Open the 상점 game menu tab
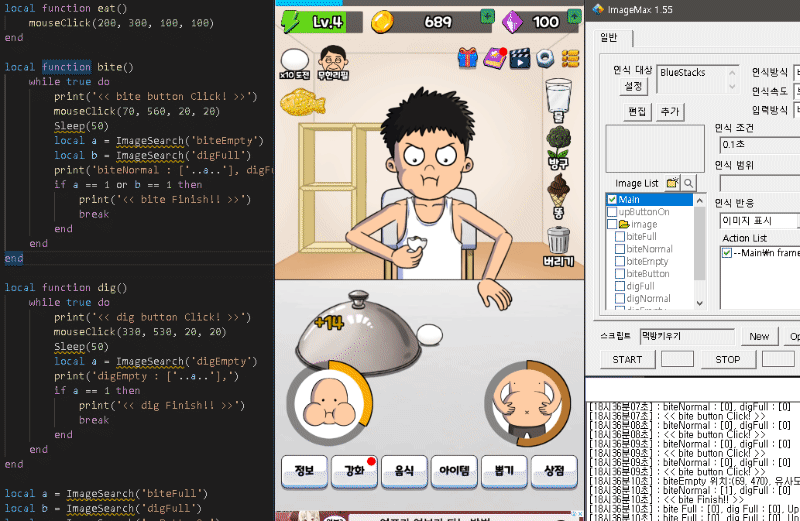This screenshot has height=521, width=800. pos(554,472)
